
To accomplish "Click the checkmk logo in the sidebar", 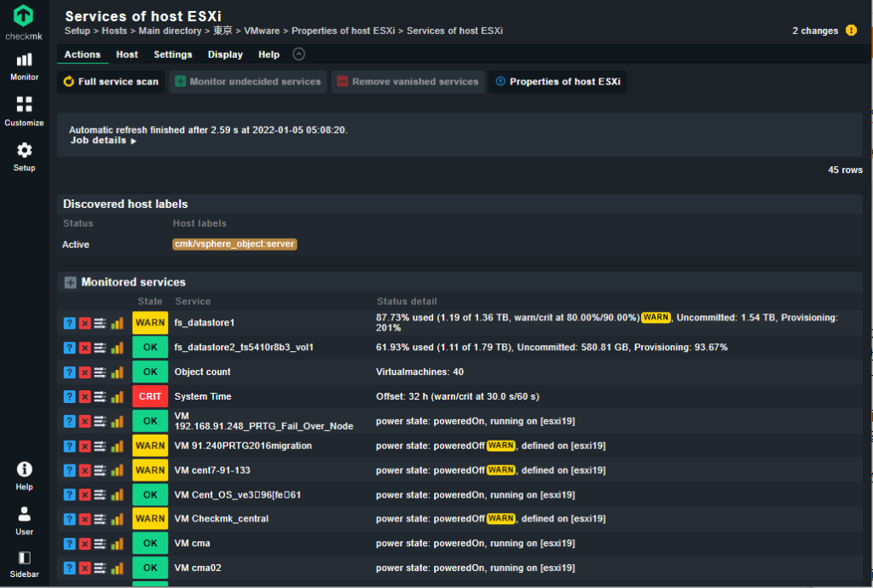I will click(24, 22).
